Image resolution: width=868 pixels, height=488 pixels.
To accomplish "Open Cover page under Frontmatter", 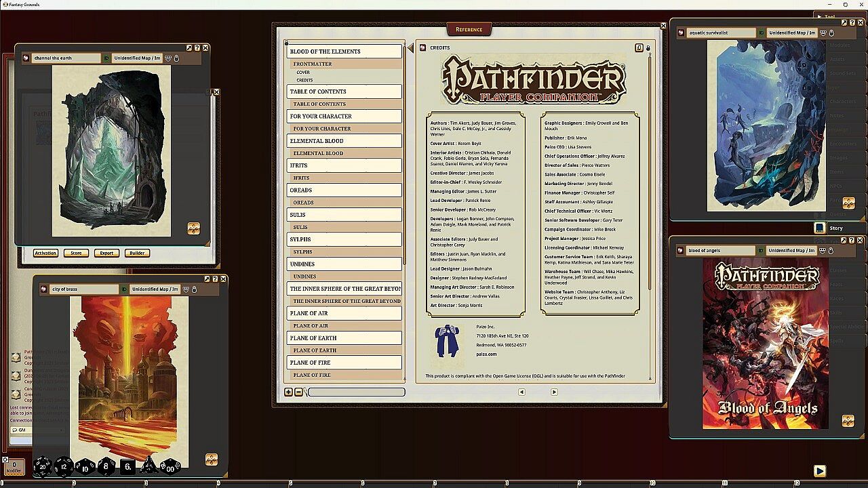I will (303, 73).
